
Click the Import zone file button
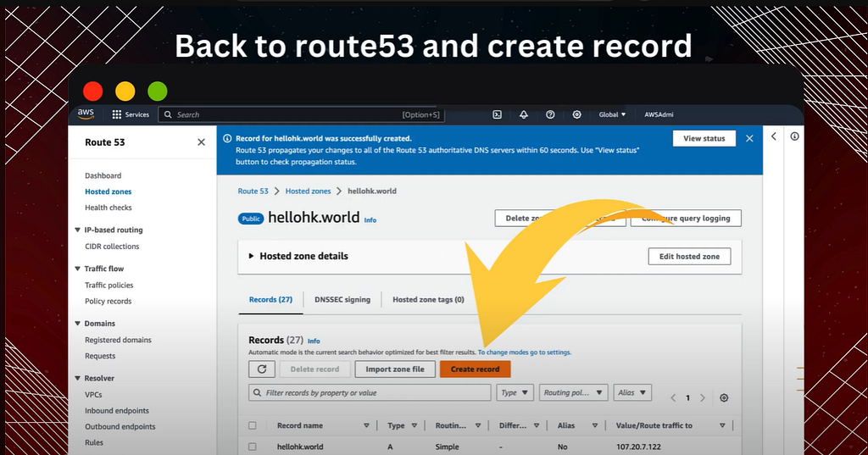tap(395, 369)
